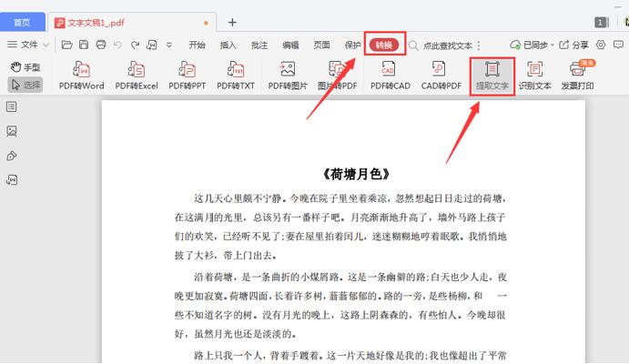Screen dimensions: 629x364
Task: Click the open folder icon
Action: pos(66,45)
